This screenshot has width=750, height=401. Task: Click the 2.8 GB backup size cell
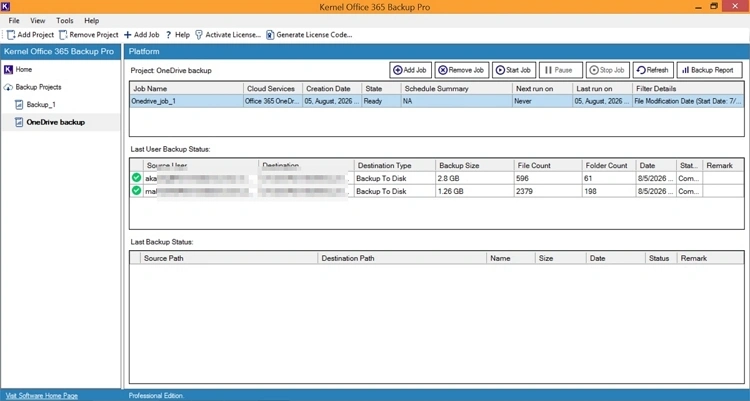tap(474, 178)
